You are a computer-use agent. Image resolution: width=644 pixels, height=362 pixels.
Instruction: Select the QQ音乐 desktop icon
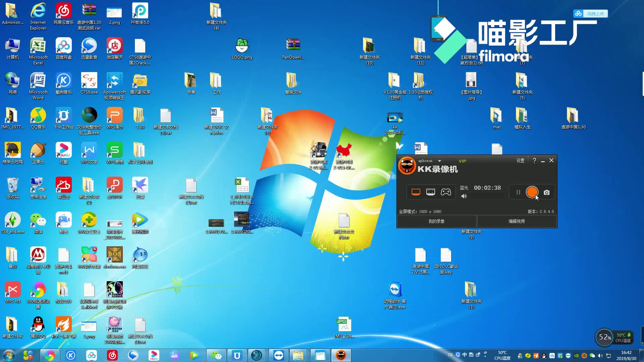pos(38,118)
